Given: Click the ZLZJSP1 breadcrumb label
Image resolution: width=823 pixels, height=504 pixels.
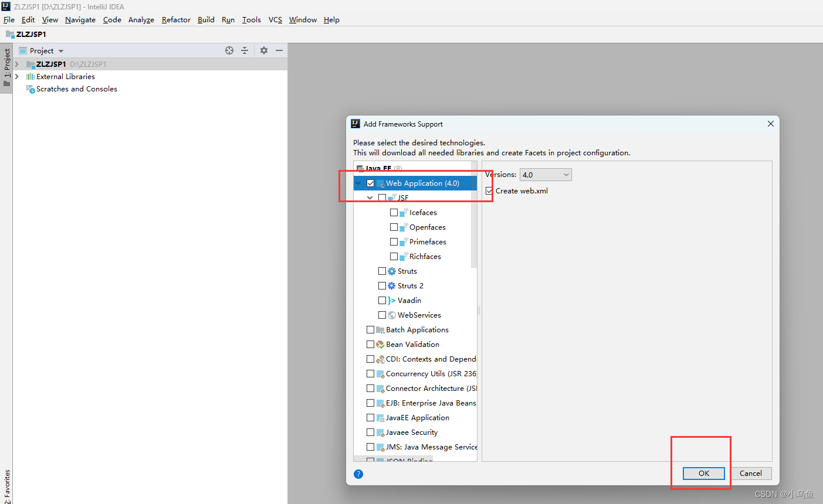Looking at the screenshot, I should (x=31, y=34).
